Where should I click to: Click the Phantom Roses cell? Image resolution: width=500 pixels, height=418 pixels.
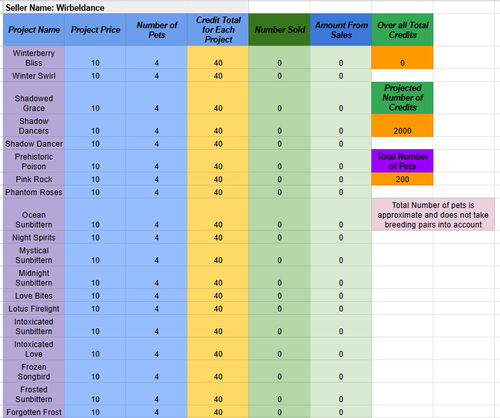click(x=34, y=192)
